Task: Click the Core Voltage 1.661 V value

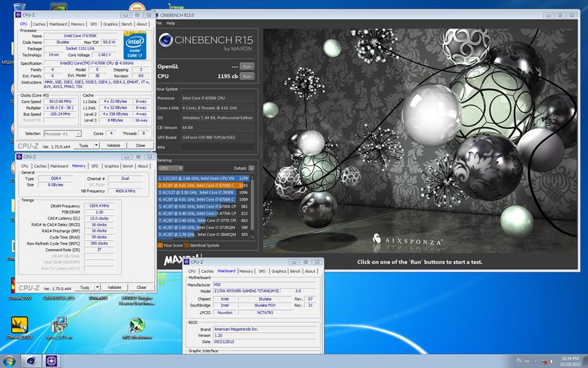Action: [105, 55]
